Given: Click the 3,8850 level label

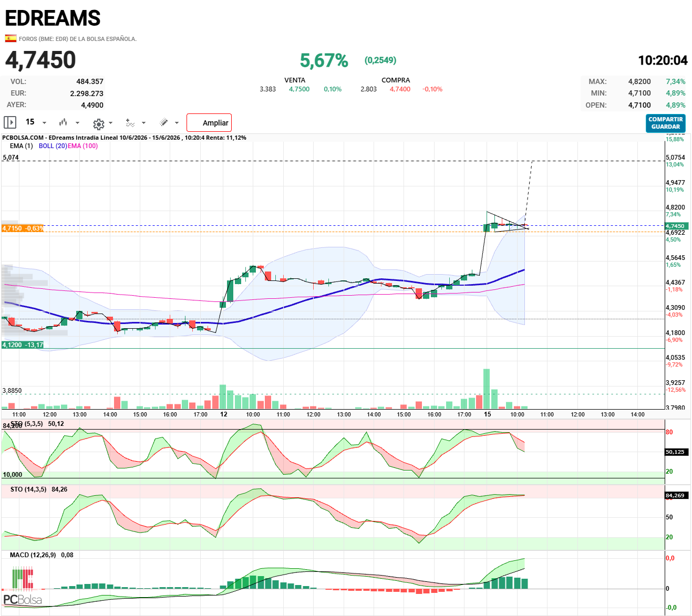Looking at the screenshot, I should (12, 391).
